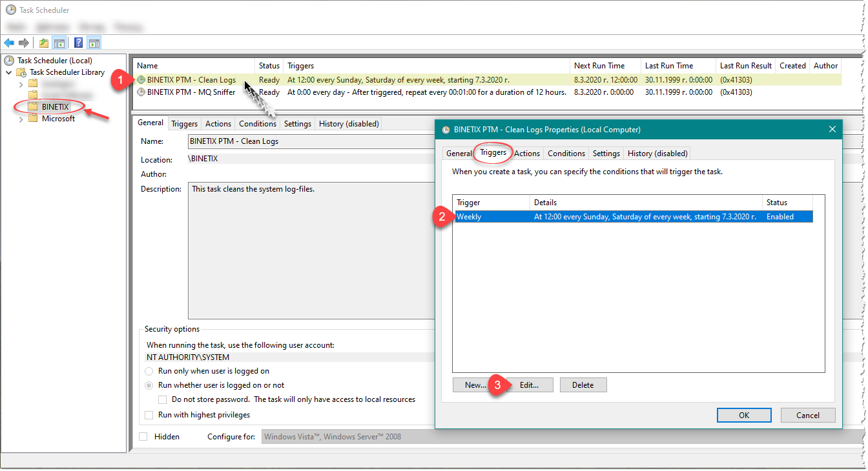Click the Created column header

click(792, 66)
